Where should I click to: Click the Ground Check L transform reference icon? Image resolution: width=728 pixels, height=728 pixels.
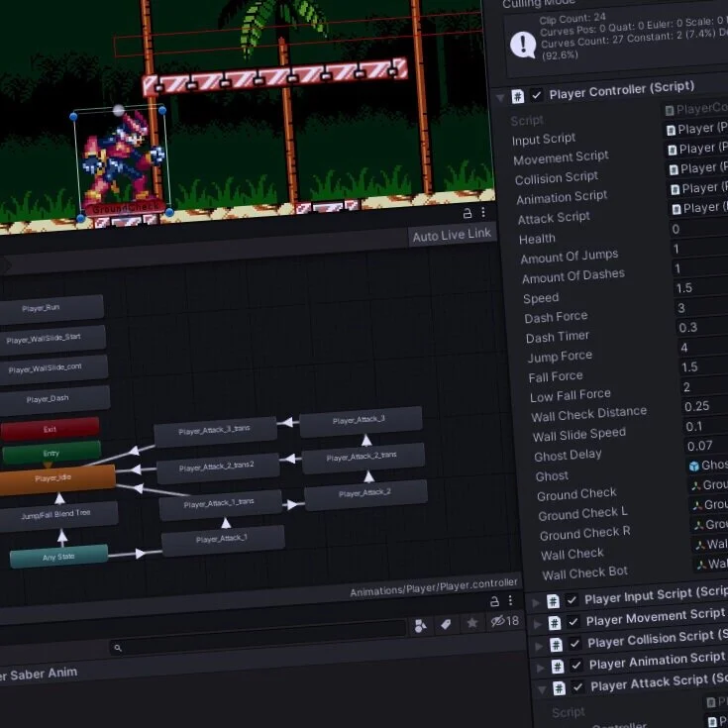coord(697,505)
